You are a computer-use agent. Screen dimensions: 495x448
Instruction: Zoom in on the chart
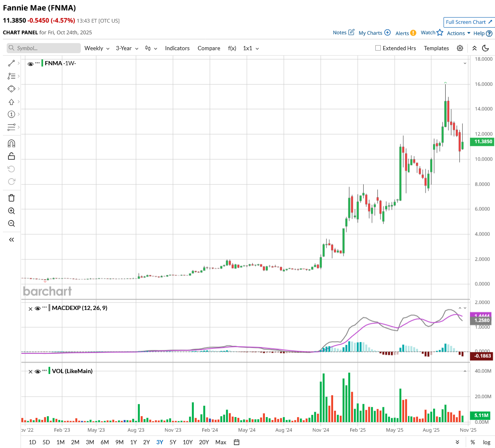pos(11,211)
